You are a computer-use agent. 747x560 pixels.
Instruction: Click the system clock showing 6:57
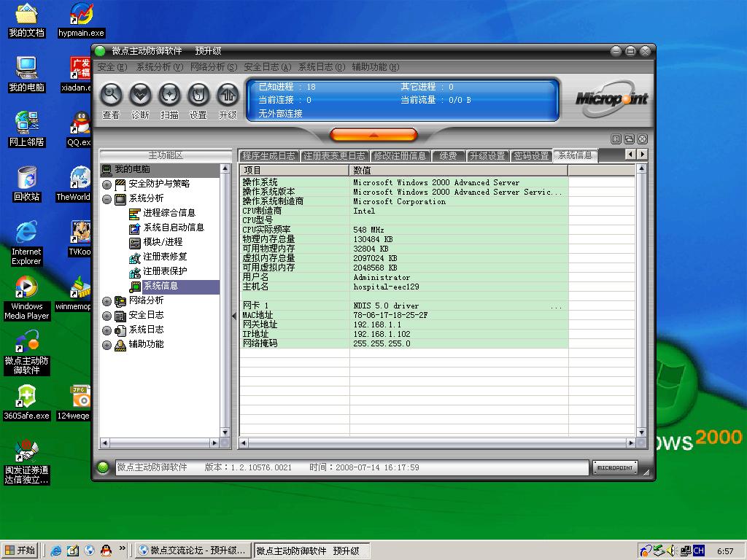coord(725,551)
